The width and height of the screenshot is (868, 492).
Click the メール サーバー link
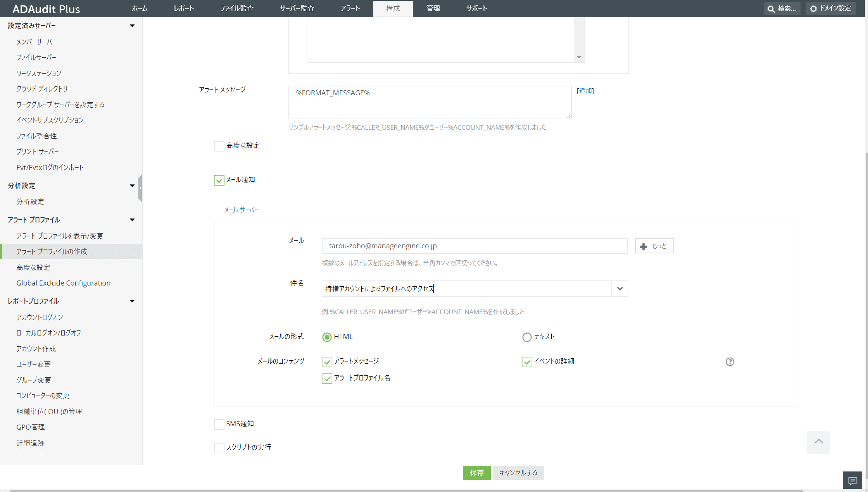(x=241, y=210)
